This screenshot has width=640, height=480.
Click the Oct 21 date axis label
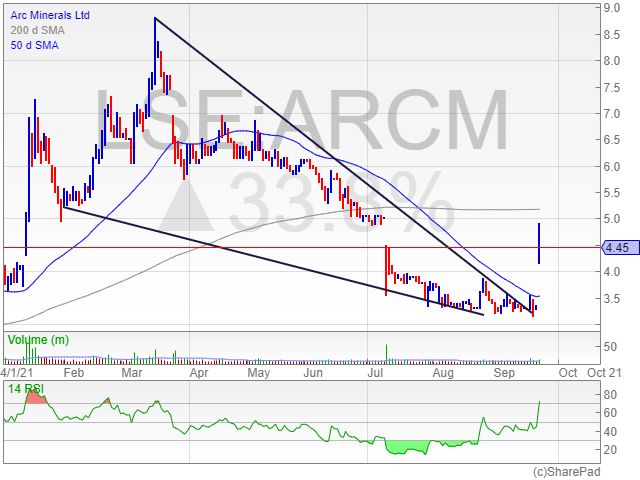click(604, 373)
